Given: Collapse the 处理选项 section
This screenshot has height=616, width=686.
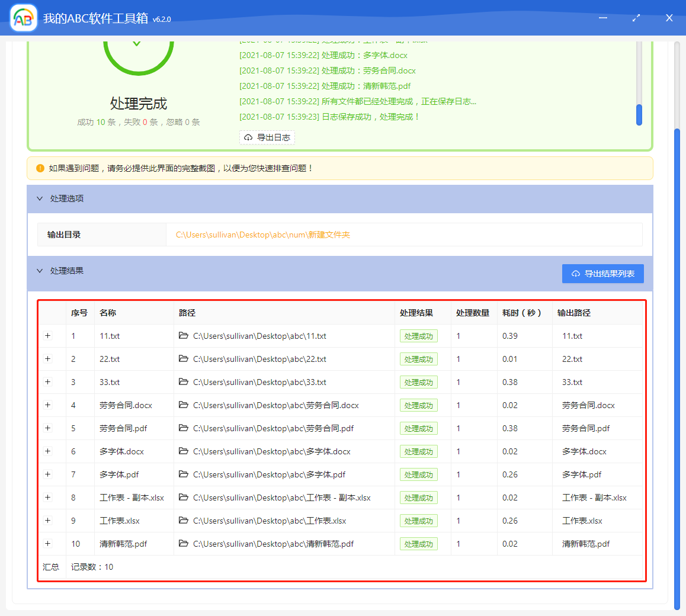Looking at the screenshot, I should pos(40,199).
